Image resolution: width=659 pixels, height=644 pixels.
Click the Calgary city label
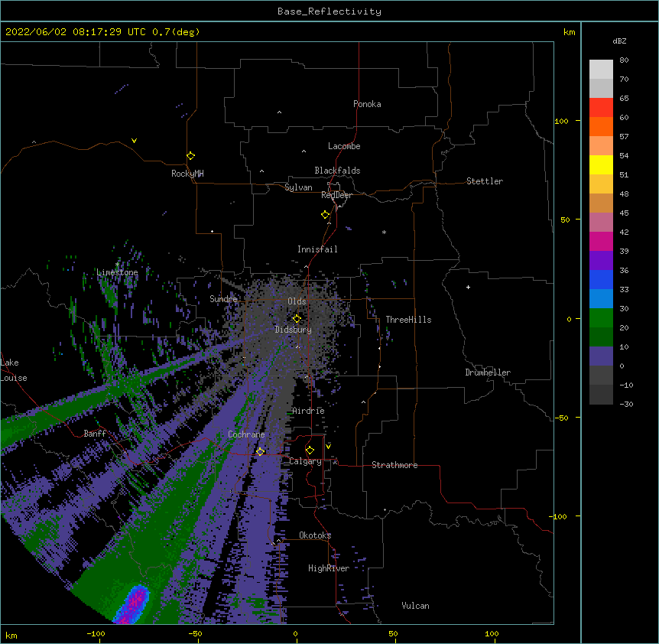(305, 461)
